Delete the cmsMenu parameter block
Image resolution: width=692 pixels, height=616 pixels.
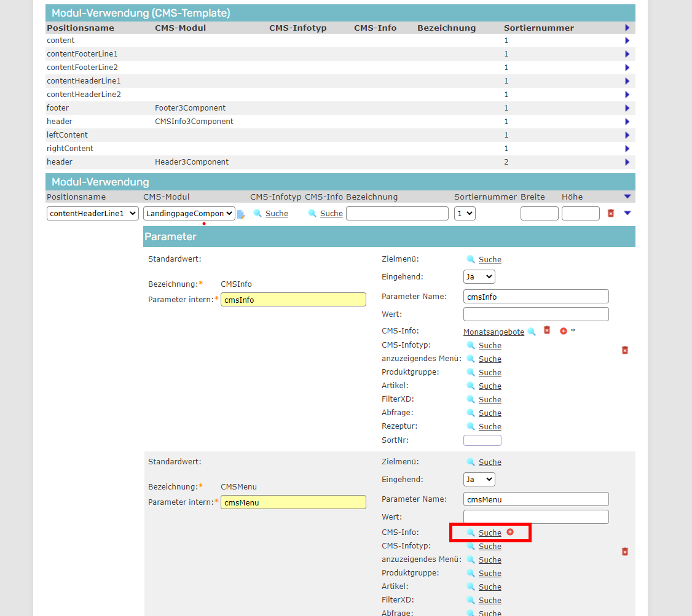pyautogui.click(x=625, y=552)
